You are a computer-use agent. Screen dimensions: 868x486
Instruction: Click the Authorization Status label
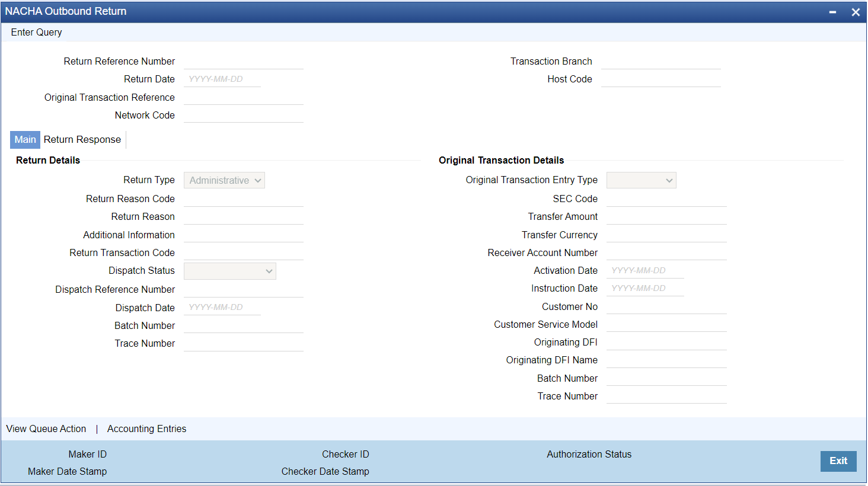[x=589, y=455]
